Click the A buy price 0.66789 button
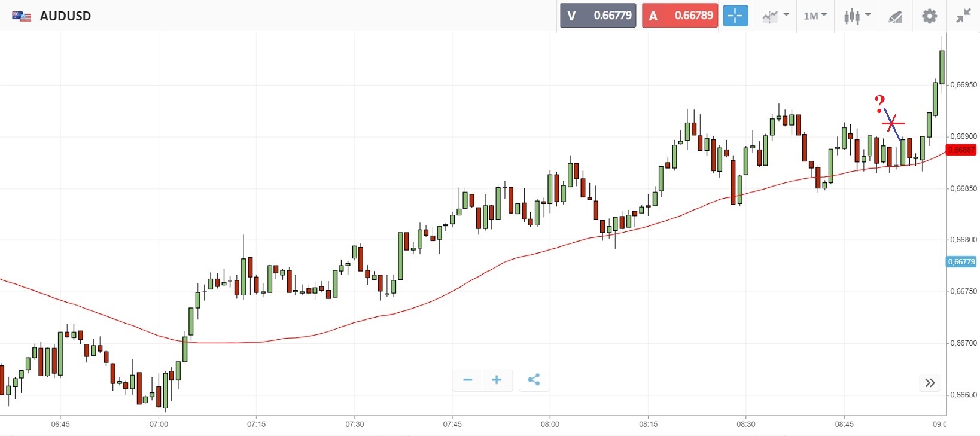This screenshot has width=980, height=436. [680, 16]
